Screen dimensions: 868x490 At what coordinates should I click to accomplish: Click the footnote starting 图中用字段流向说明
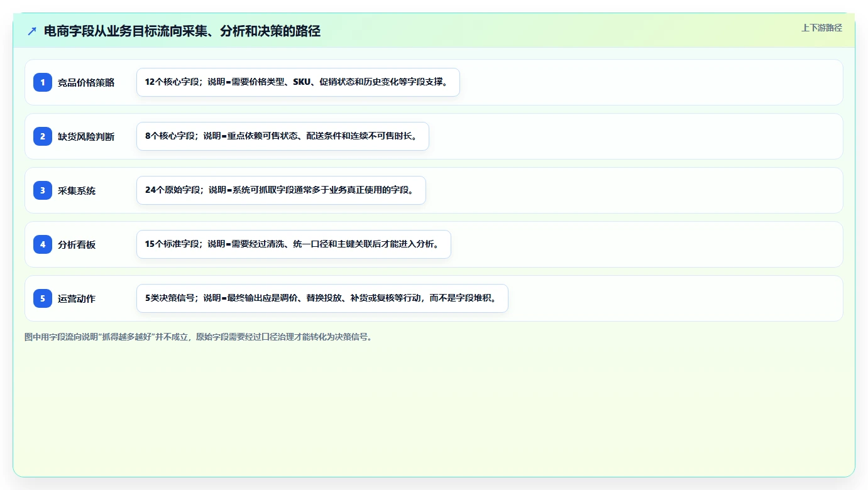point(200,337)
